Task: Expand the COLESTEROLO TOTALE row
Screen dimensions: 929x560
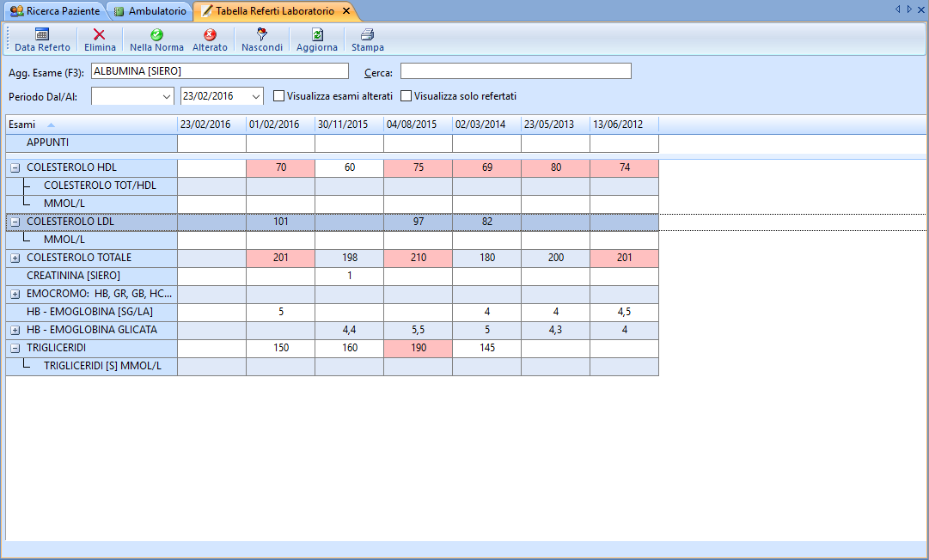Action: click(x=15, y=258)
